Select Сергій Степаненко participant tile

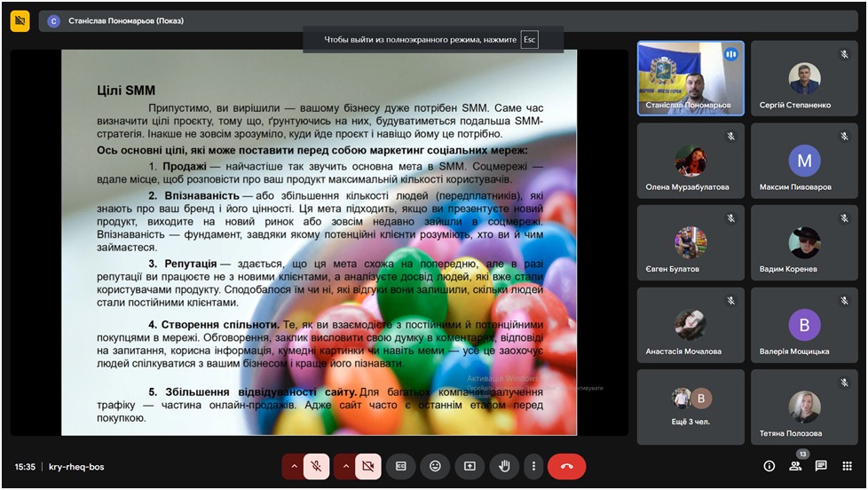(804, 78)
